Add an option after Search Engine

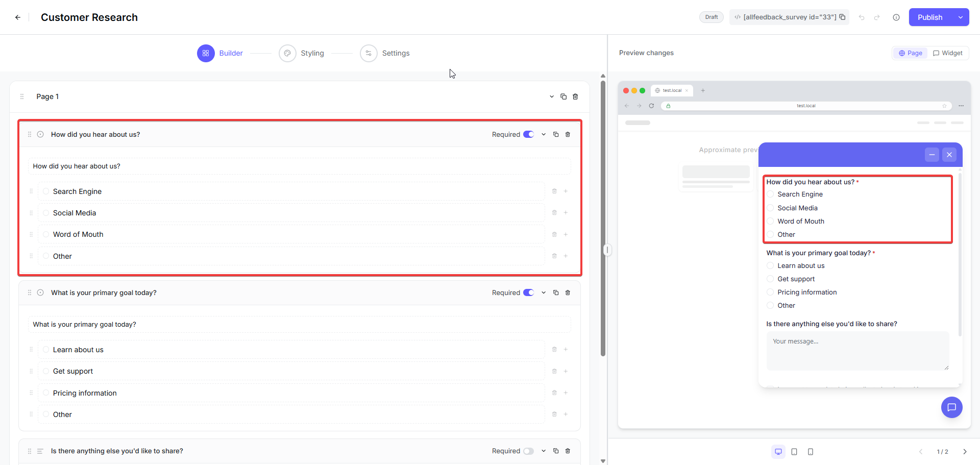pyautogui.click(x=566, y=191)
